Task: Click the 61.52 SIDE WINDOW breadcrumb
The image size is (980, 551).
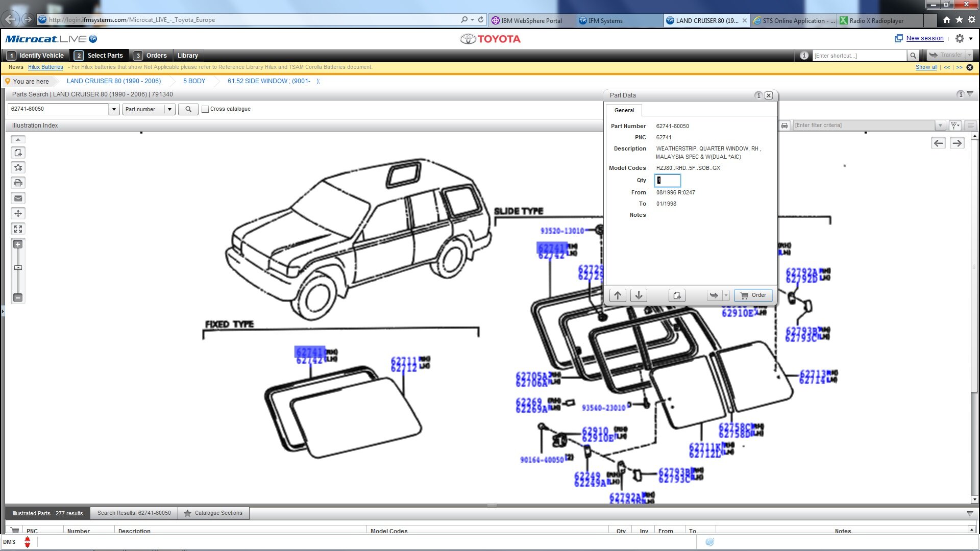Action: [x=273, y=81]
